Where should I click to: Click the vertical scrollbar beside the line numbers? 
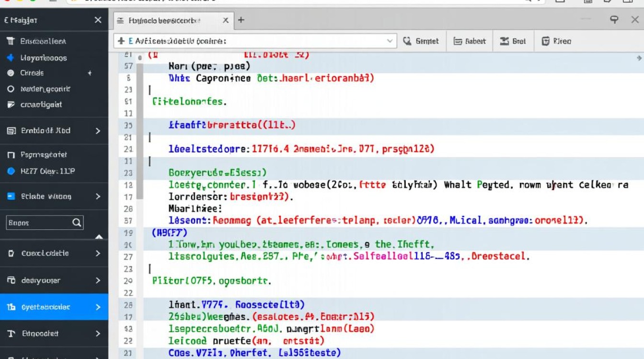[x=140, y=129]
